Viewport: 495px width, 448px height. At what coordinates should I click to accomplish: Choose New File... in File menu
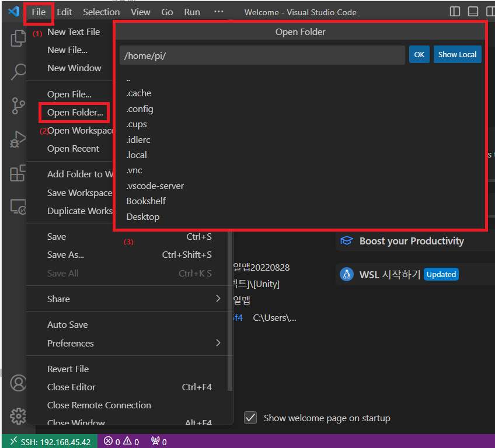tap(67, 50)
